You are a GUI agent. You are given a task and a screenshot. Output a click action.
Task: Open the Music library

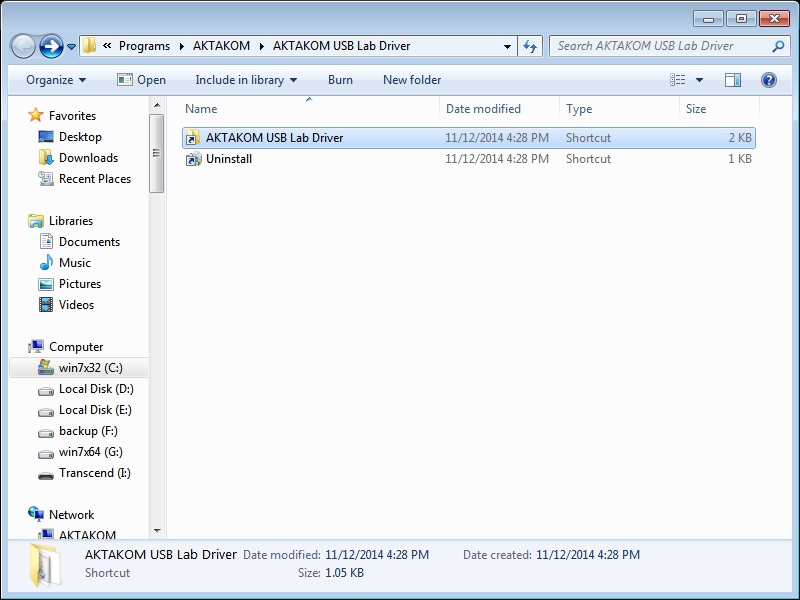[74, 263]
